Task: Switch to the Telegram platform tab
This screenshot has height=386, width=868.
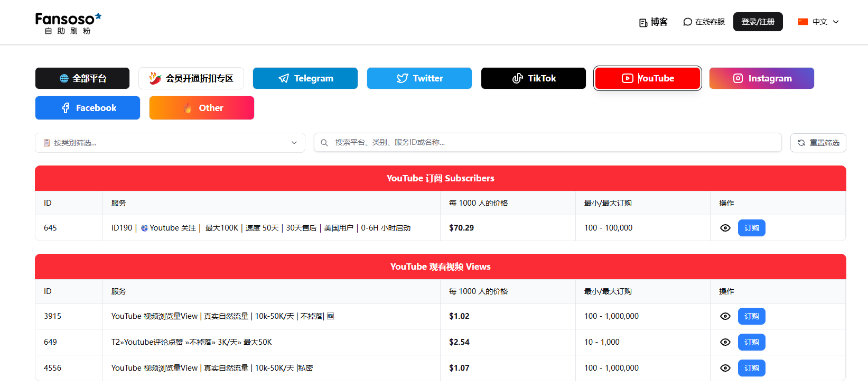Action: pos(305,78)
